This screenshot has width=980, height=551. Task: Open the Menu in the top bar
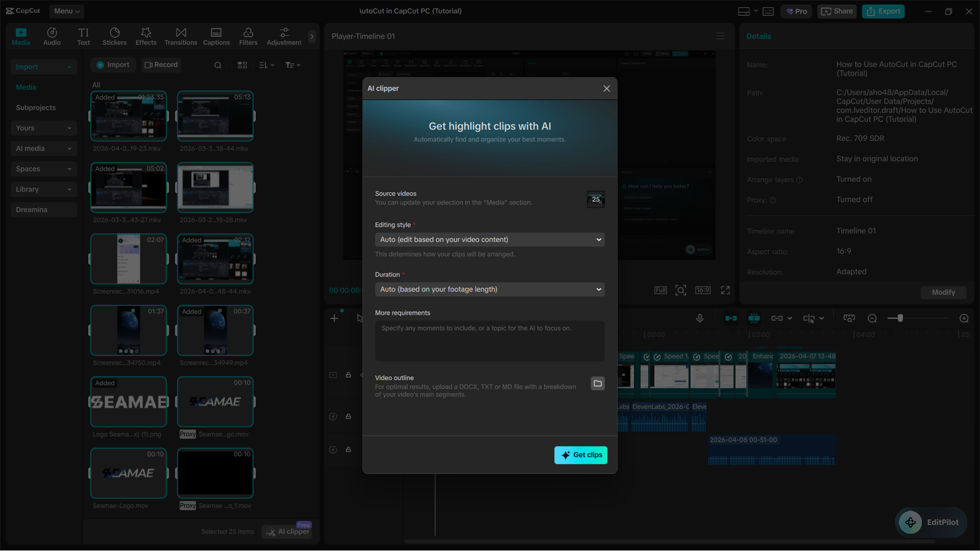click(x=66, y=10)
